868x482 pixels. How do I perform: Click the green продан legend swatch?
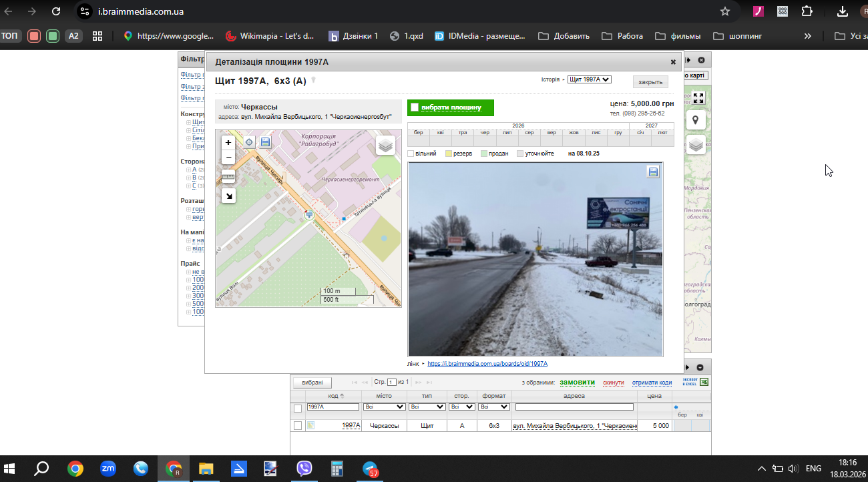(484, 154)
